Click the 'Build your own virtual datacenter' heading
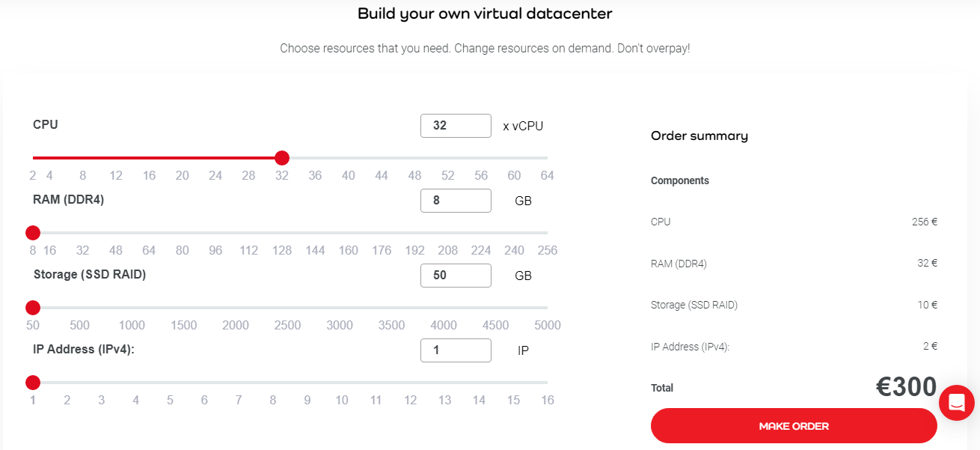Viewport: 980px width, 450px height. [x=485, y=13]
